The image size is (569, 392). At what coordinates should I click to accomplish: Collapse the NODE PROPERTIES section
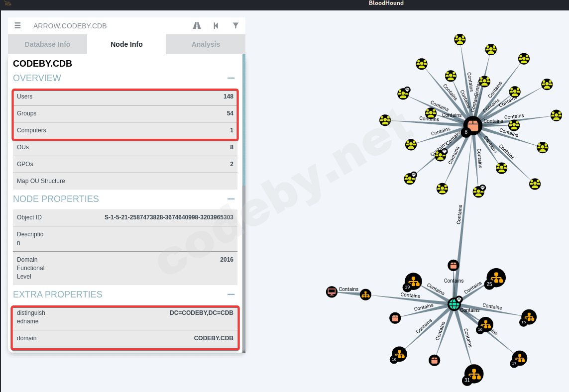pyautogui.click(x=231, y=198)
